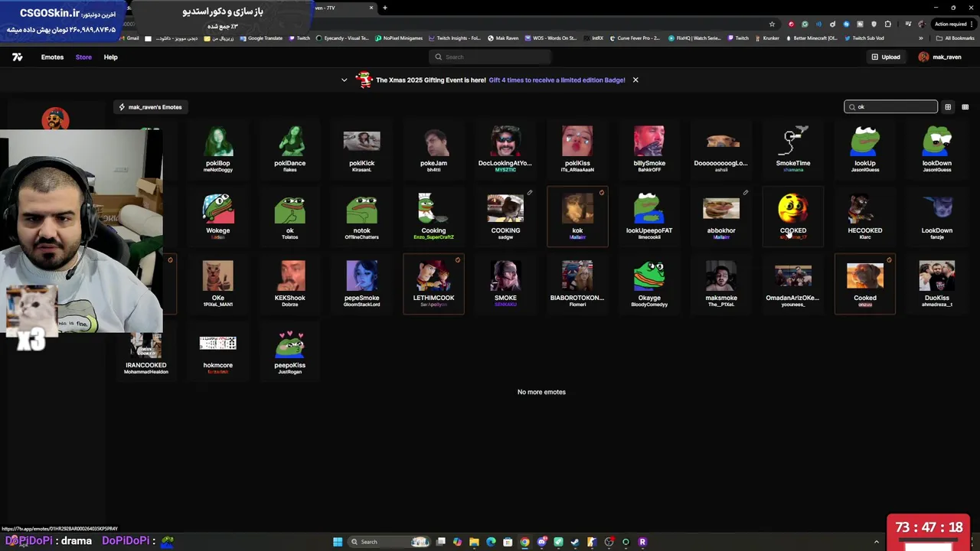The width and height of the screenshot is (980, 551).
Task: Open the Gift 4 times badge link
Action: pos(557,80)
